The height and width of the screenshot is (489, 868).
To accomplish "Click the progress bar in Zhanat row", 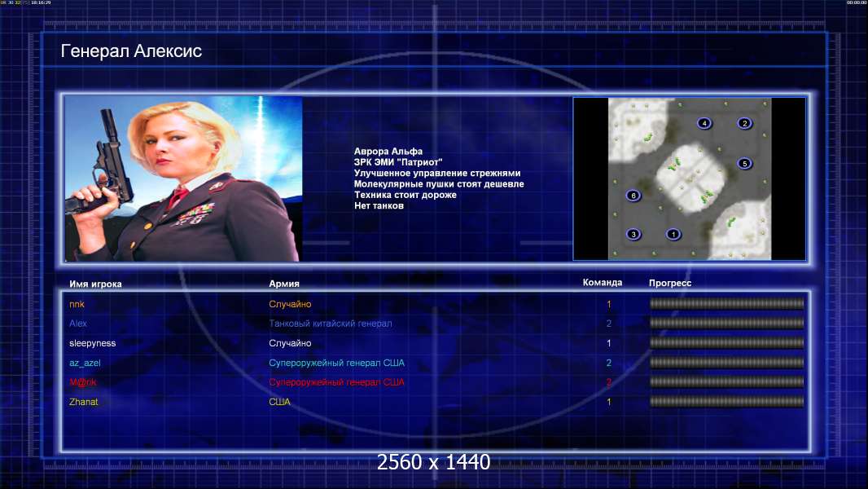I will [x=726, y=402].
